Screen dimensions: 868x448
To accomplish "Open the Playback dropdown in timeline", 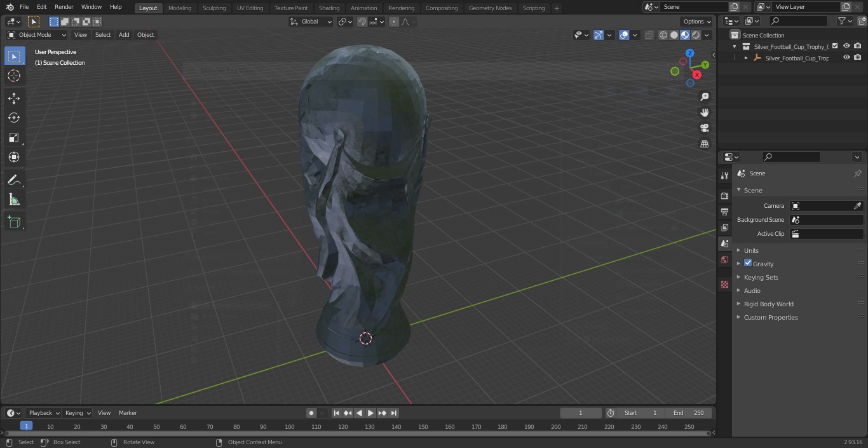I will click(44, 413).
